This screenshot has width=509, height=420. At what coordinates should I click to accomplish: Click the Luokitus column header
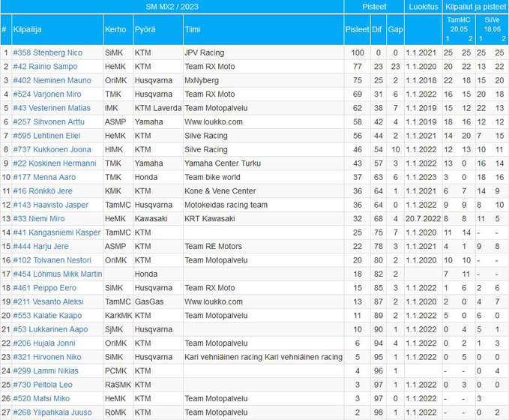pyautogui.click(x=424, y=7)
